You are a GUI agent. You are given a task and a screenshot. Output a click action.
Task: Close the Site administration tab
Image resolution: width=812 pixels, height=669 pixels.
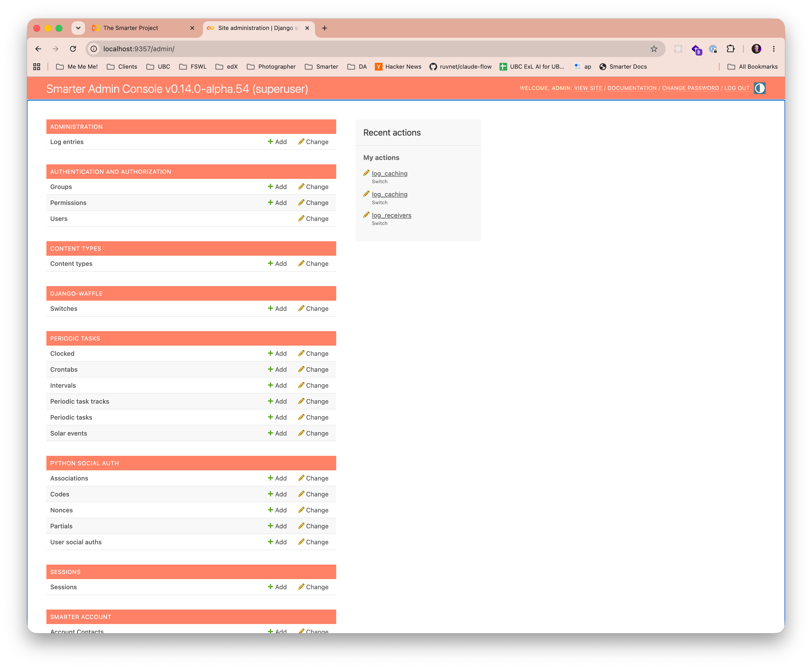307,28
